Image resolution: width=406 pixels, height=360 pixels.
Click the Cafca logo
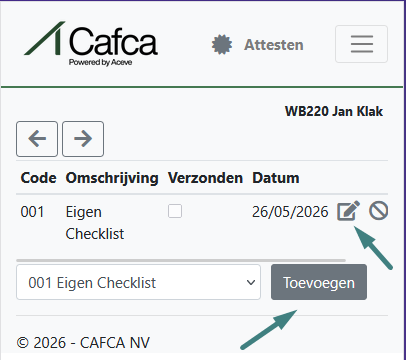click(91, 44)
